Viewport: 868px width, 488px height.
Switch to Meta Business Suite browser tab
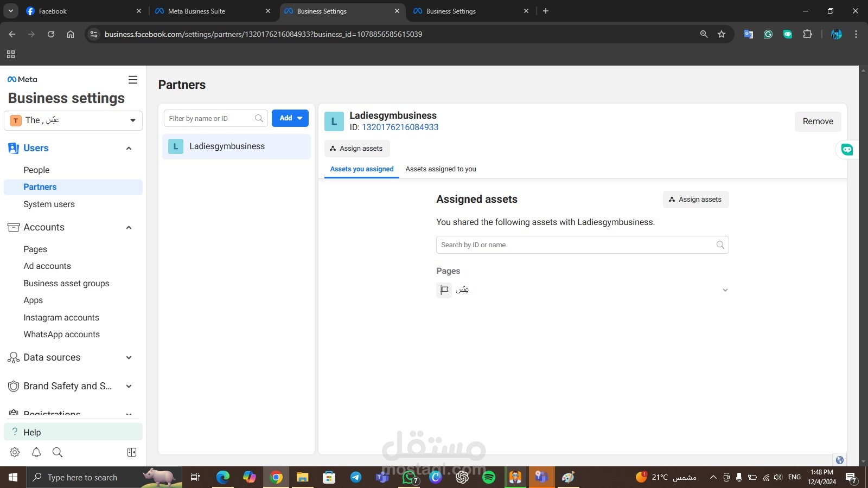(213, 11)
